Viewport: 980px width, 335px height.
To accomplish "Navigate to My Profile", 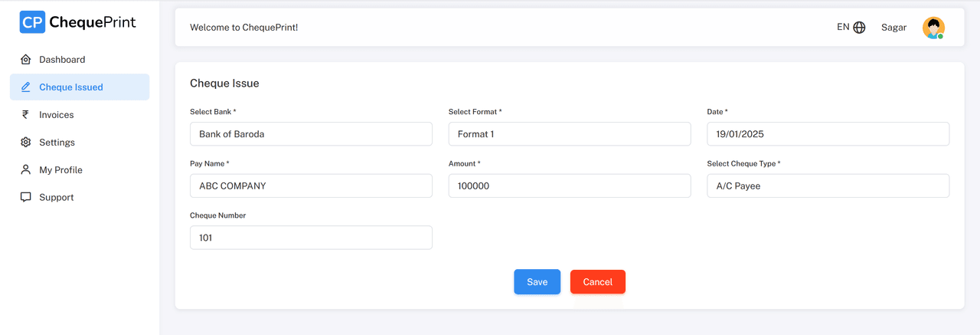I will 80,170.
